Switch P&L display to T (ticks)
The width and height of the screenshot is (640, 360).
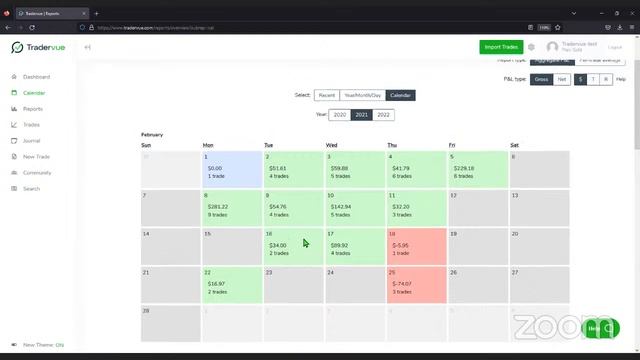[x=593, y=79]
